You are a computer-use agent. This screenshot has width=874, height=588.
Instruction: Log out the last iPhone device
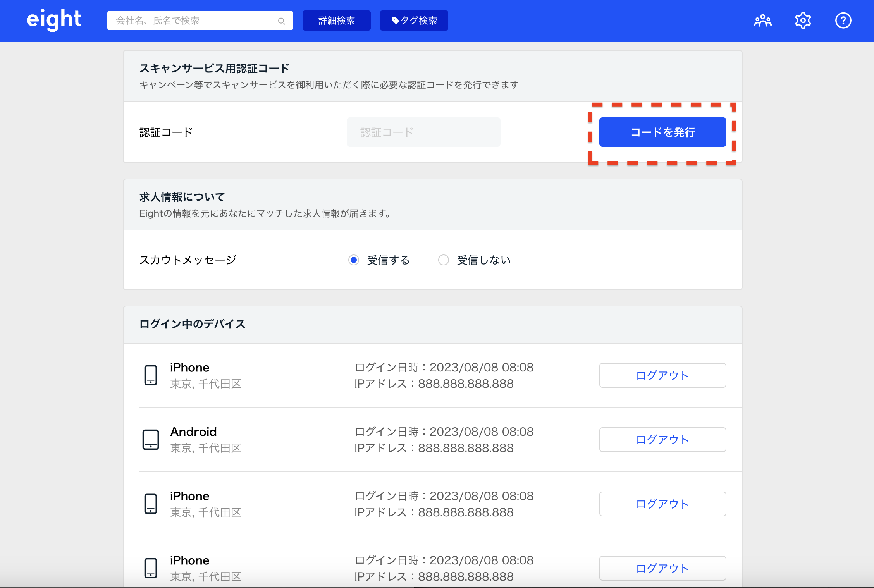(x=662, y=568)
